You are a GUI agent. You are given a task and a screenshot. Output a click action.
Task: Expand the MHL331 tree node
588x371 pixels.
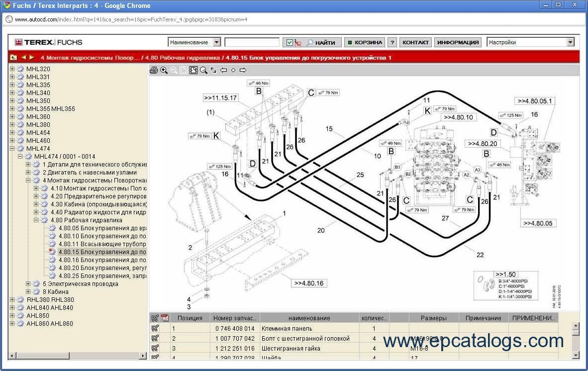point(12,77)
